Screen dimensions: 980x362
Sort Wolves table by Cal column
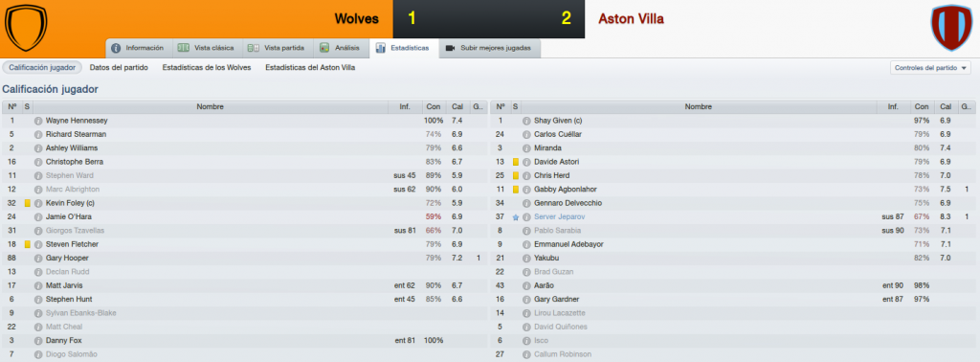click(x=457, y=107)
